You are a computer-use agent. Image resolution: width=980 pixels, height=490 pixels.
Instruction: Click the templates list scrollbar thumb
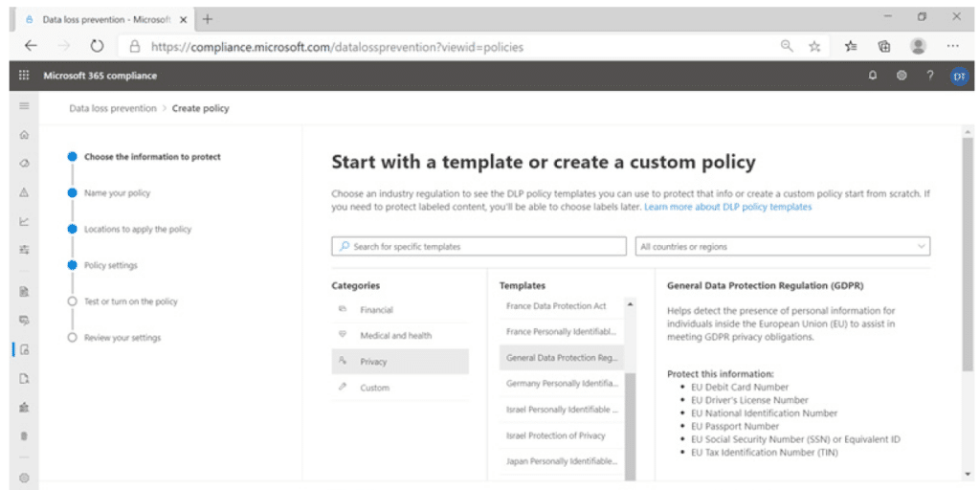click(630, 426)
